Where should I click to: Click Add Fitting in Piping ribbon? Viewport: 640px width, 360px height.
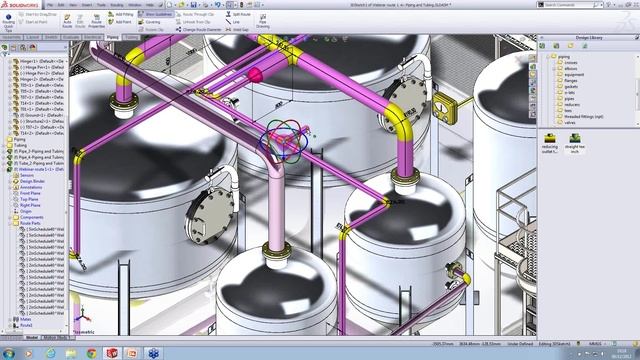(x=121, y=14)
